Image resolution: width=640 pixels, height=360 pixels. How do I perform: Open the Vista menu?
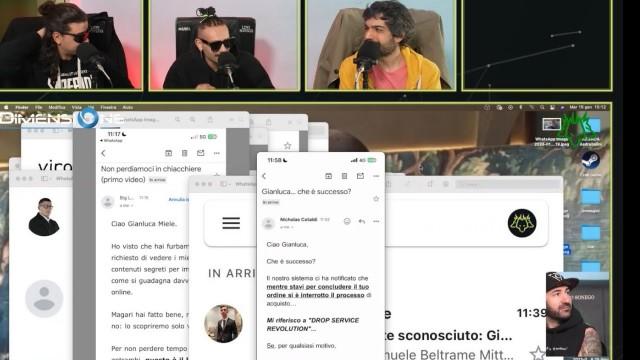(76, 107)
